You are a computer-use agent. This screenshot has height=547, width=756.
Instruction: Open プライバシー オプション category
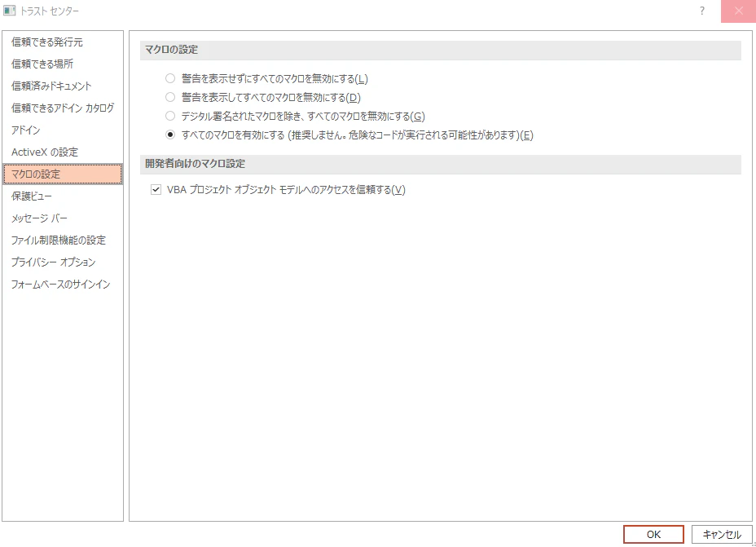[x=63, y=262]
